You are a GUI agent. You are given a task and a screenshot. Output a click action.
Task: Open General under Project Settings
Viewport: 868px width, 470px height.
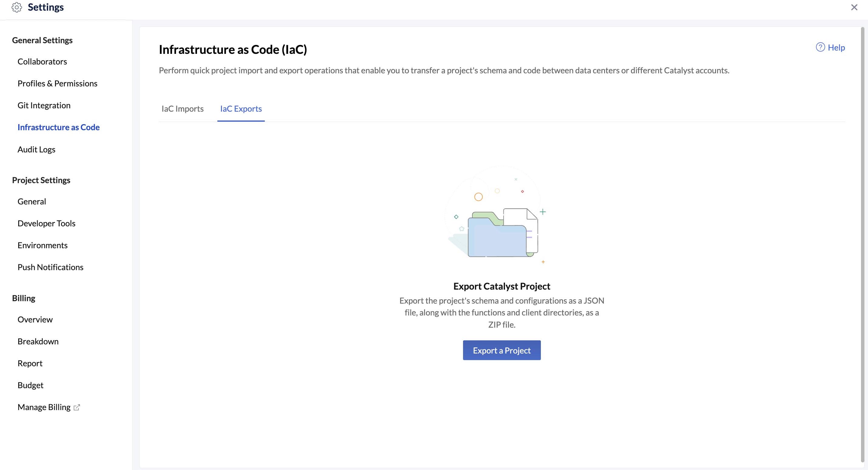(x=32, y=201)
